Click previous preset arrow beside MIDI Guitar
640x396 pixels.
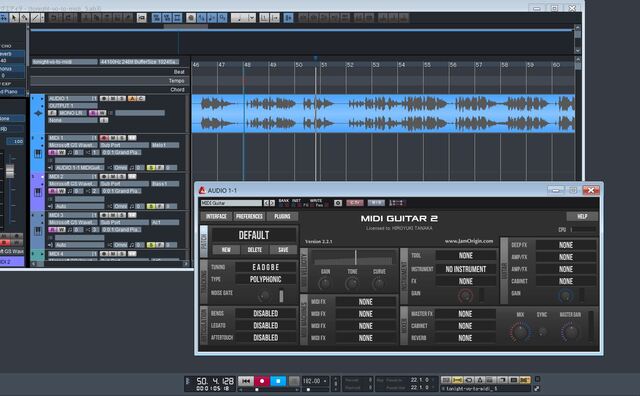coord(266,203)
